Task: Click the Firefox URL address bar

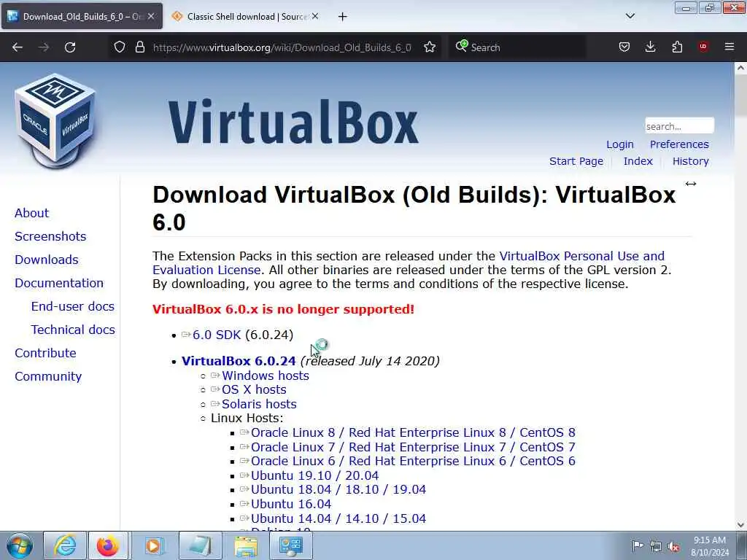Action: click(282, 47)
